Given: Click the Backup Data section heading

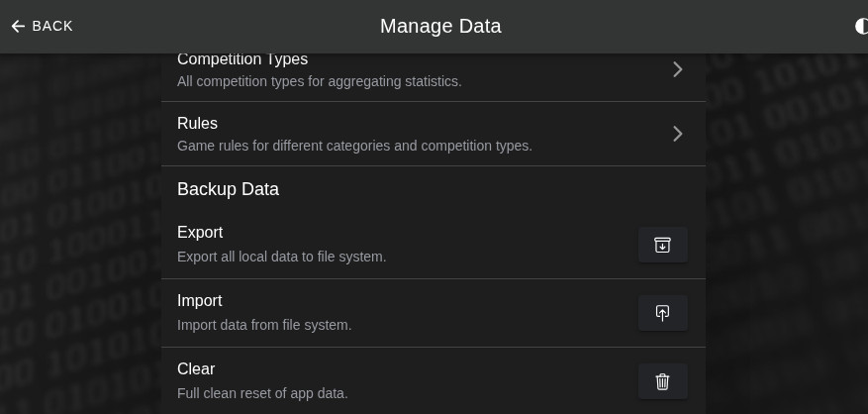Looking at the screenshot, I should click(x=228, y=189).
